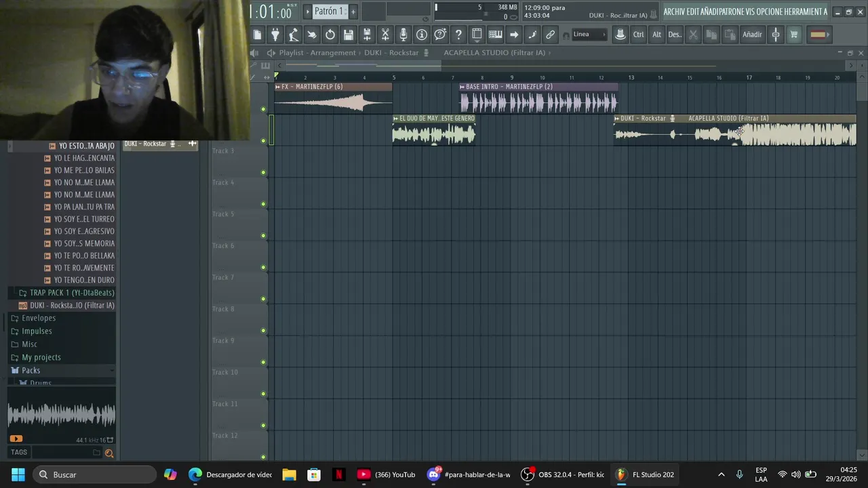Expand the Misc folder in the browser

point(29,344)
